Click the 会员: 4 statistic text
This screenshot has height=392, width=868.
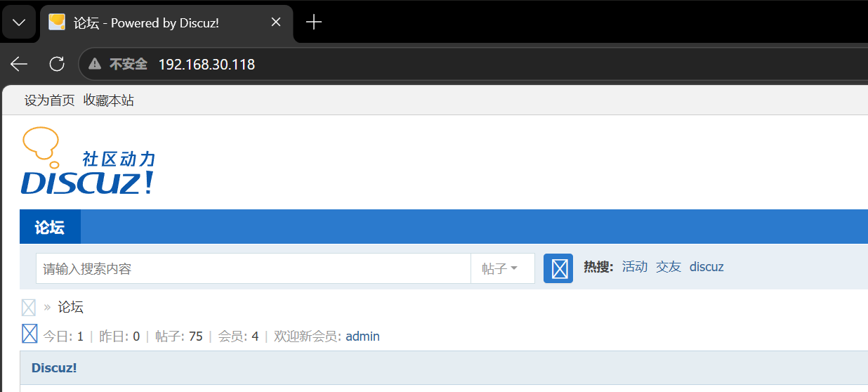[239, 337]
